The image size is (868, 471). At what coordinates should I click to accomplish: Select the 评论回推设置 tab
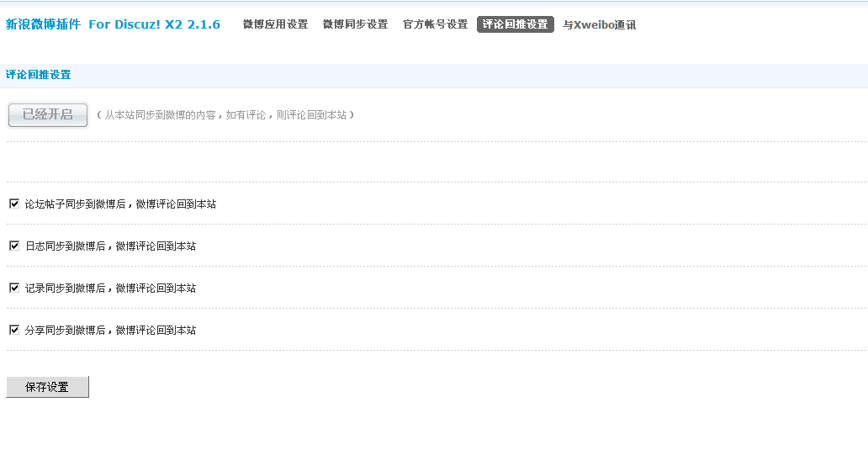pos(516,24)
